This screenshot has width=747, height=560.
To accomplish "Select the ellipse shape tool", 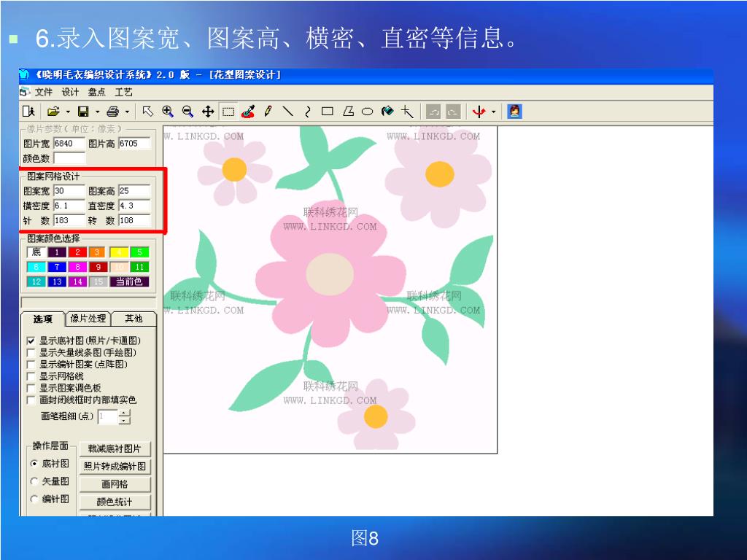I will click(368, 112).
